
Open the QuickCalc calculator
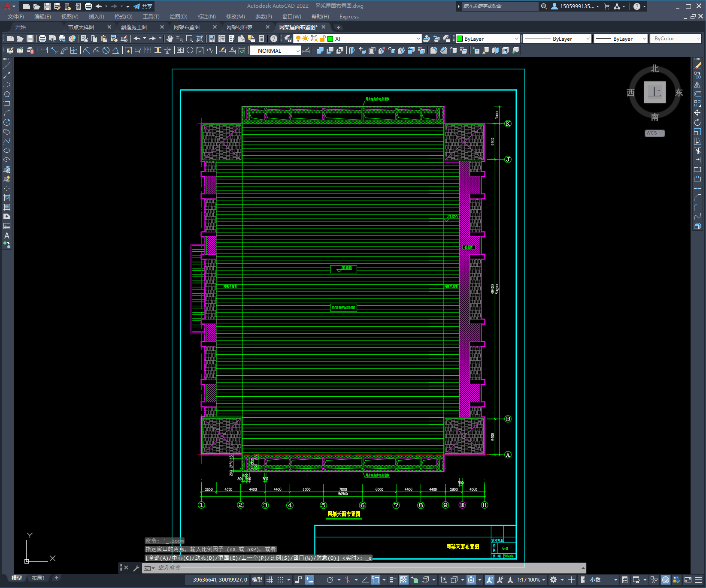point(261,39)
